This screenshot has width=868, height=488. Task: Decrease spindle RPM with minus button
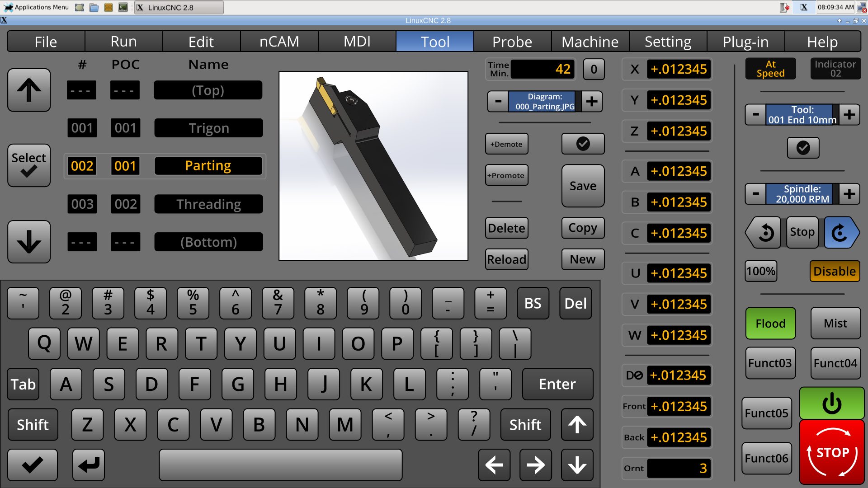coord(755,194)
